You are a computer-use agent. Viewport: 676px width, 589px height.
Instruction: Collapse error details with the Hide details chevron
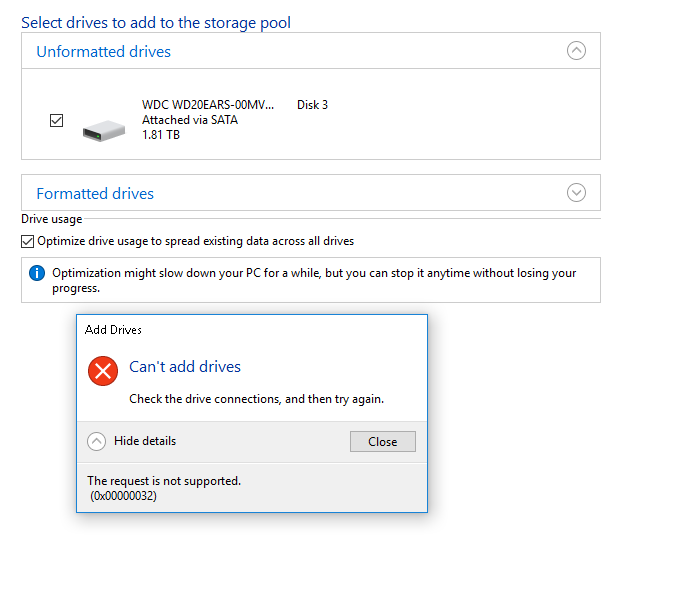[97, 441]
